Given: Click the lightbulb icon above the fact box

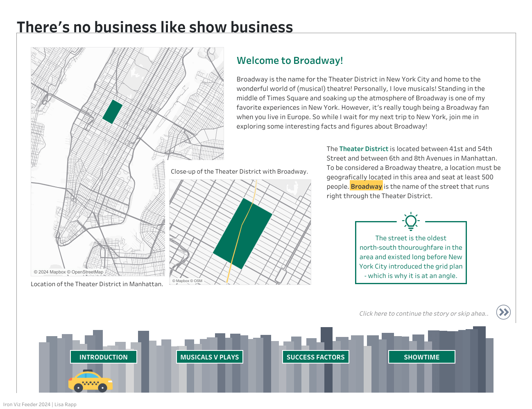Looking at the screenshot, I should click(x=410, y=221).
